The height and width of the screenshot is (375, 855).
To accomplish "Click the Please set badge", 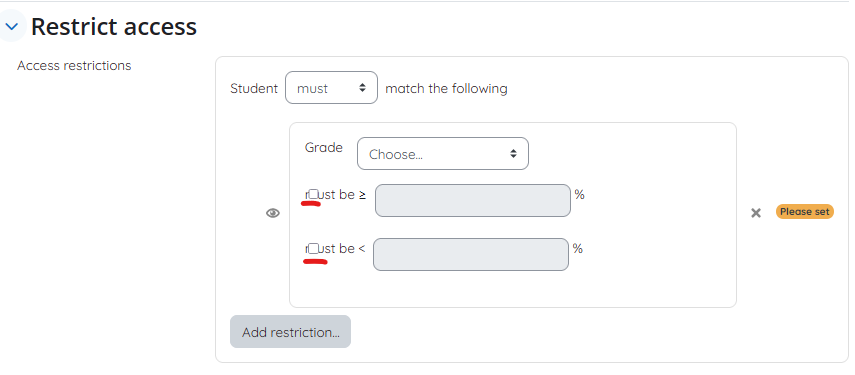I will (x=804, y=211).
